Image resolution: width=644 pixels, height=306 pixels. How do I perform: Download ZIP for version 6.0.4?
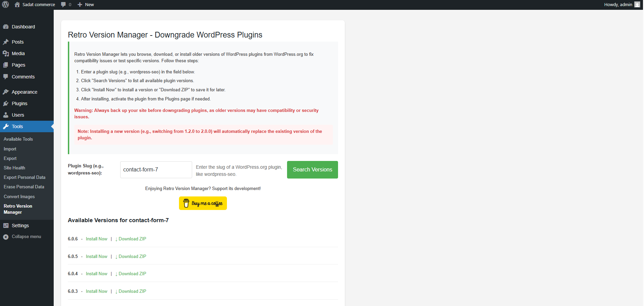point(131,274)
